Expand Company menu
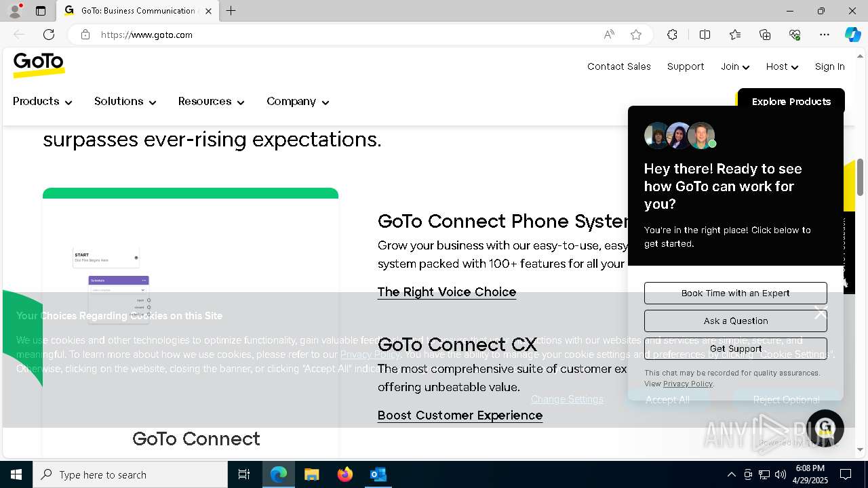 coord(298,102)
